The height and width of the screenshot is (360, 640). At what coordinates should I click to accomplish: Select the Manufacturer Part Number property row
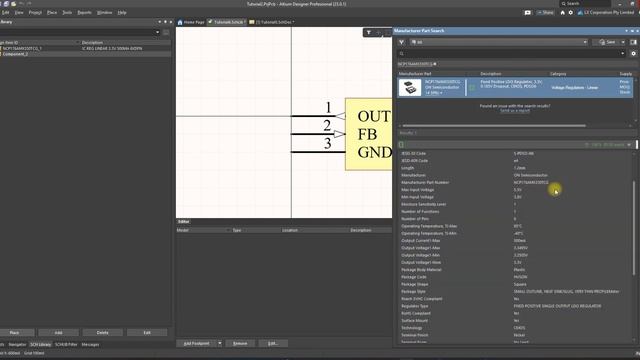[x=515, y=182]
